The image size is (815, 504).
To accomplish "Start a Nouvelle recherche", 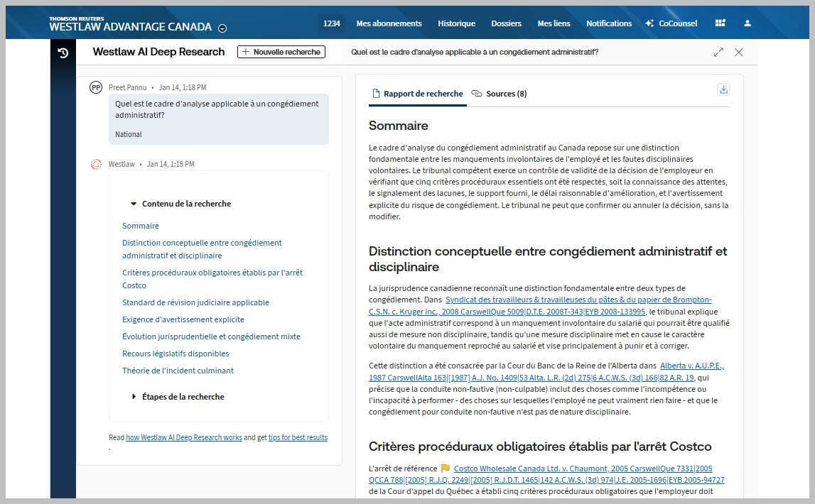I will point(281,52).
